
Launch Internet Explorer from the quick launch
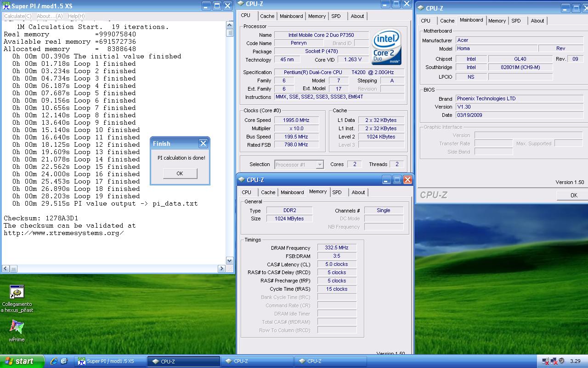(54, 361)
